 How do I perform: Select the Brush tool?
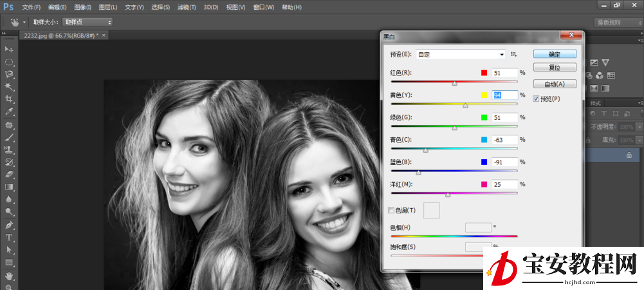pos(9,137)
